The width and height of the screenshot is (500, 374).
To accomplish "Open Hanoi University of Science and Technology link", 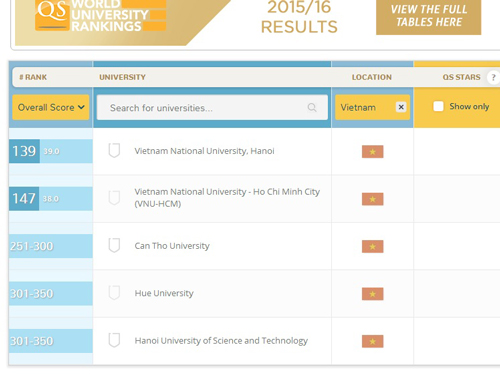I will coord(221,341).
